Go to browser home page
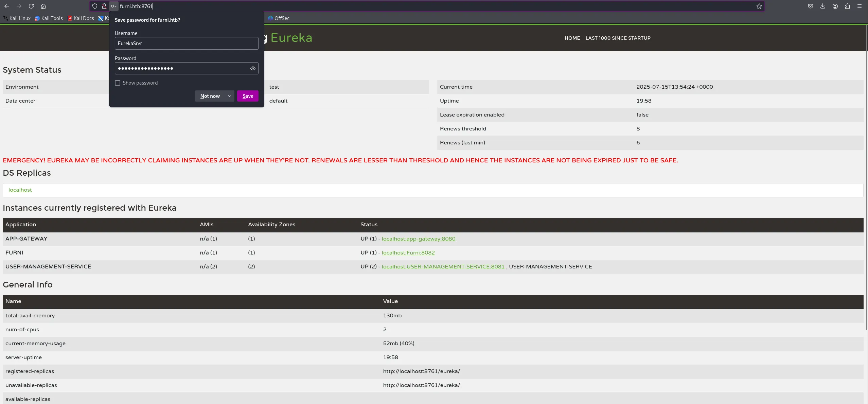Viewport: 868px width, 404px height. pyautogui.click(x=43, y=6)
